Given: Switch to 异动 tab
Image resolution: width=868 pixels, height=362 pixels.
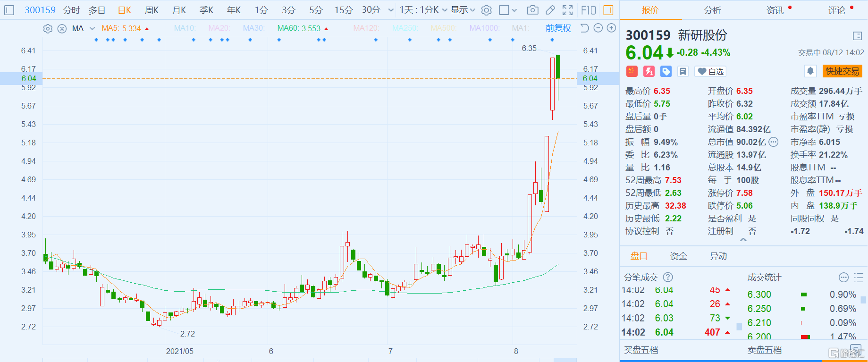Looking at the screenshot, I should pyautogui.click(x=718, y=256).
